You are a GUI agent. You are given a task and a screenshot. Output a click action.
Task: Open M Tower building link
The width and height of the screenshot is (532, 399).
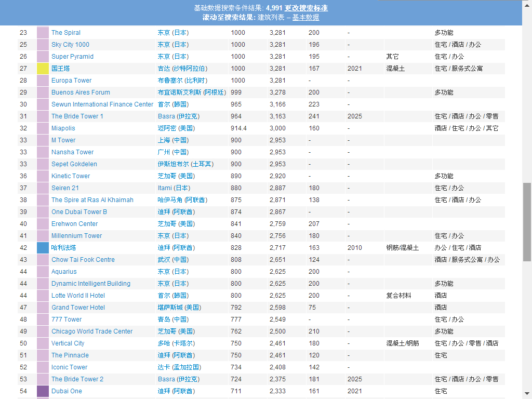[63, 140]
